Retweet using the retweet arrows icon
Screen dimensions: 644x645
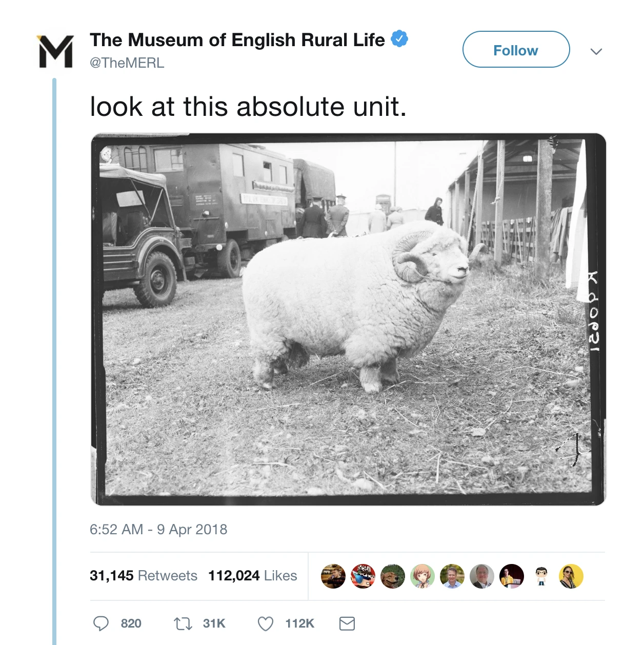click(183, 623)
